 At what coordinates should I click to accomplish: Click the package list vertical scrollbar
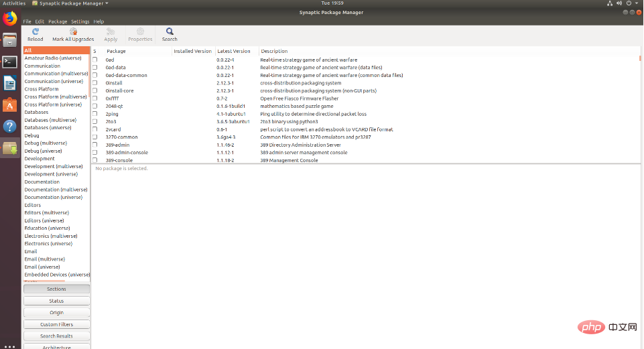click(640, 58)
